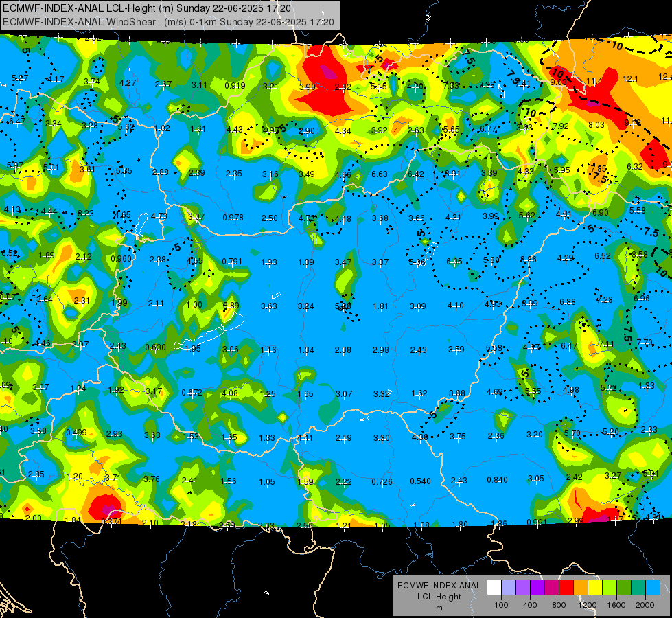
Task: Click the wind shear value 4.10
Action: 455,306
